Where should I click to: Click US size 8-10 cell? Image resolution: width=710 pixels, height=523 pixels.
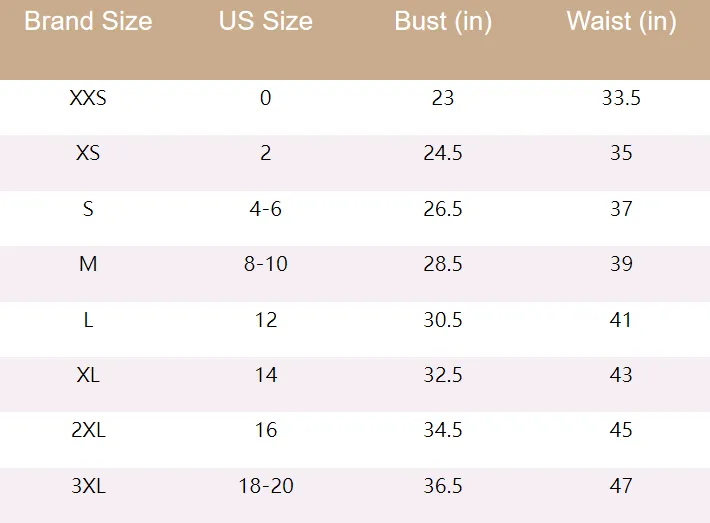[x=265, y=264]
